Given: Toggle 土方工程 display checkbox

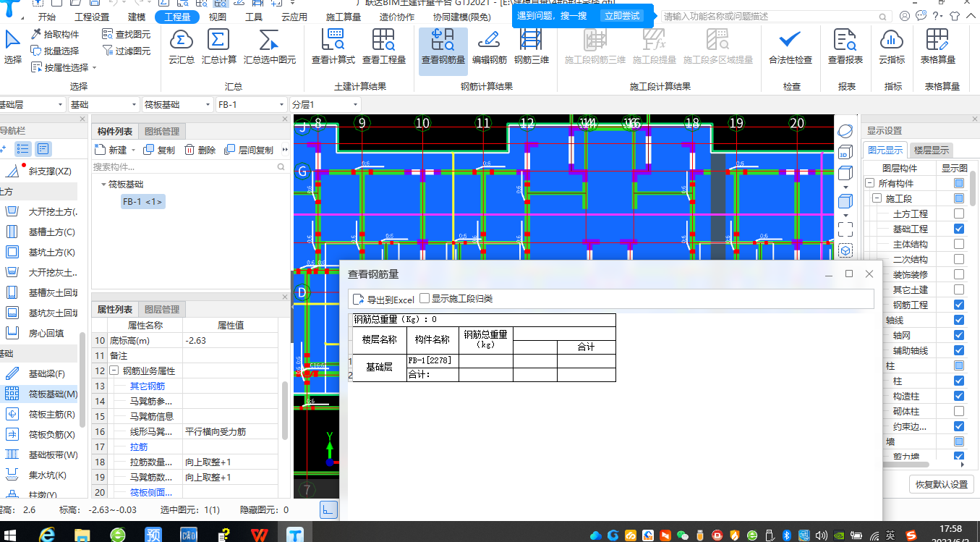Looking at the screenshot, I should pos(958,213).
